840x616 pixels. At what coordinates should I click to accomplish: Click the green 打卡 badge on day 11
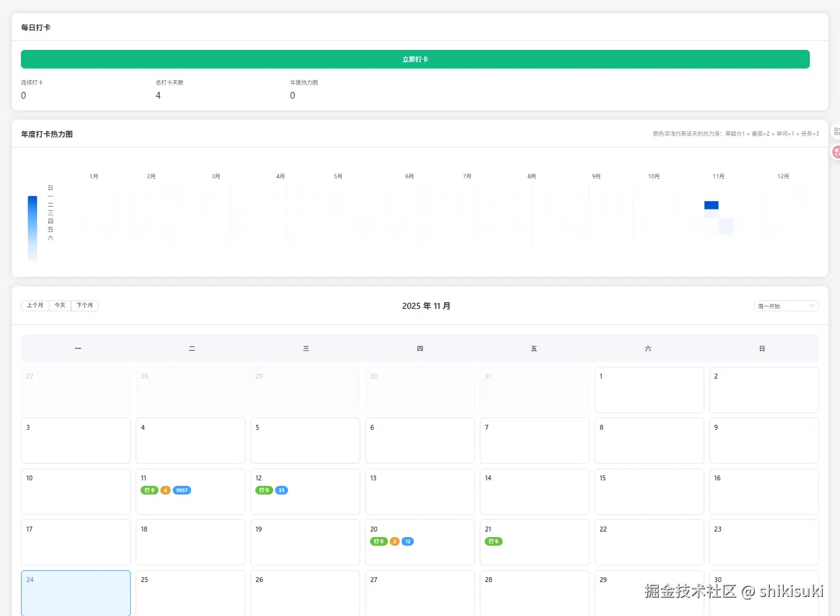click(x=149, y=490)
